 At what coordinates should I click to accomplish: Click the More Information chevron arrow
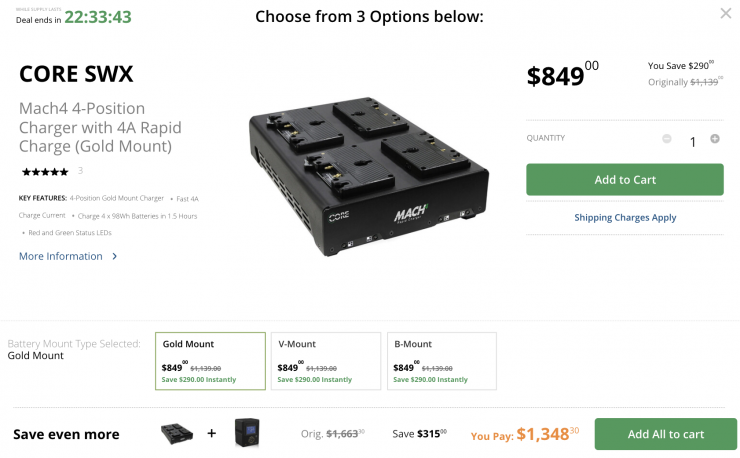point(115,257)
